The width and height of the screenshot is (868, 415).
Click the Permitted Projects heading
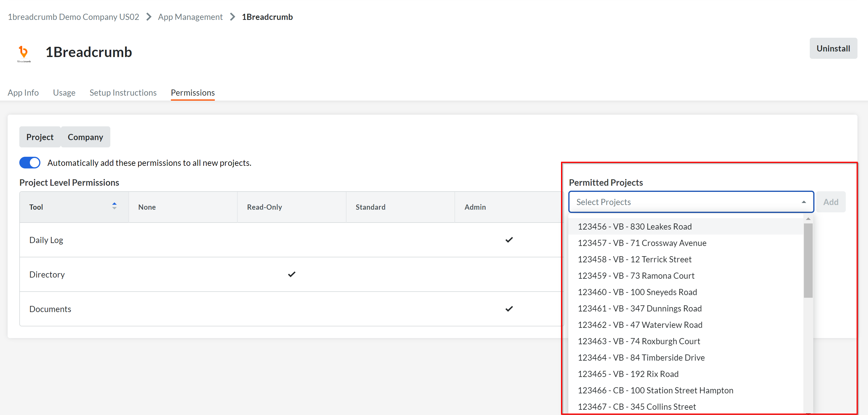tap(606, 182)
